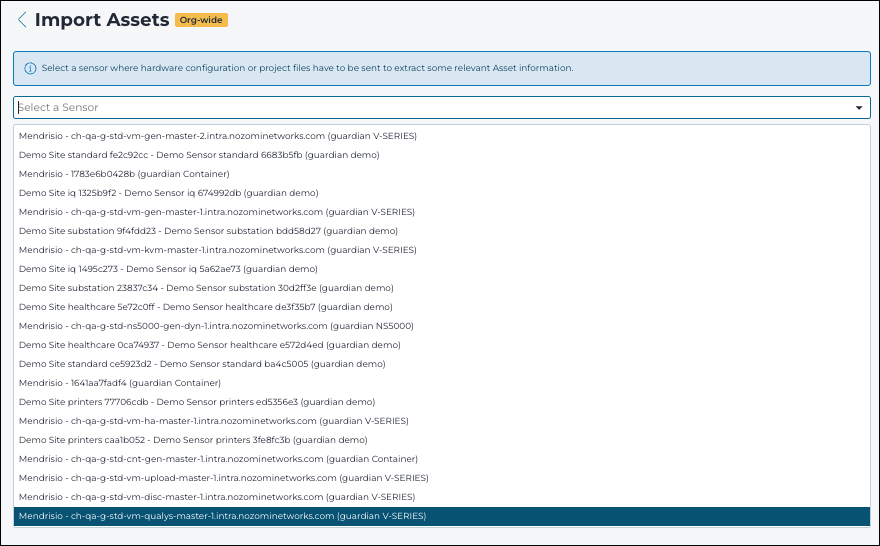This screenshot has width=880, height=546.
Task: Go back using the left chevron icon
Action: tap(22, 20)
